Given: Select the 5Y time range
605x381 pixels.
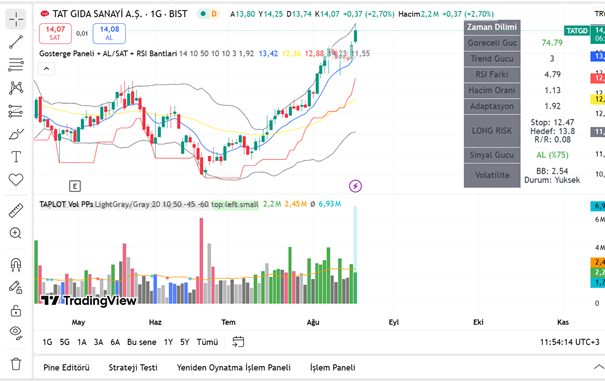Looking at the screenshot, I should point(185,342).
